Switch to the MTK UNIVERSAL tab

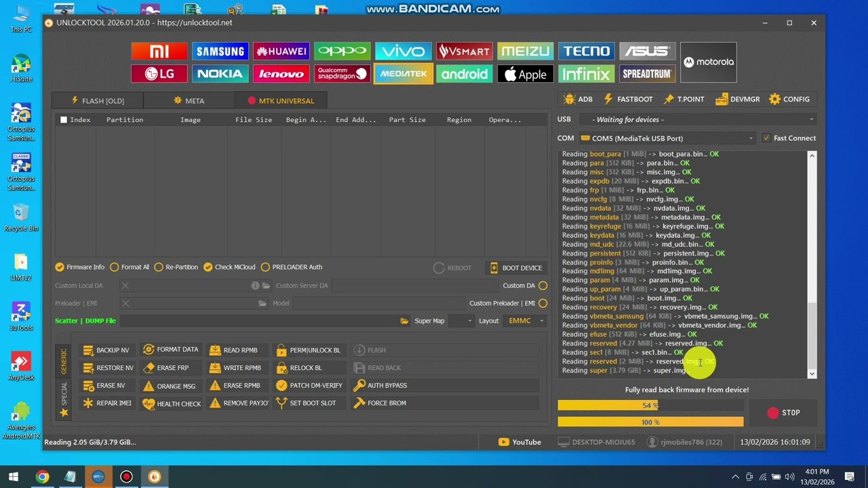(281, 100)
